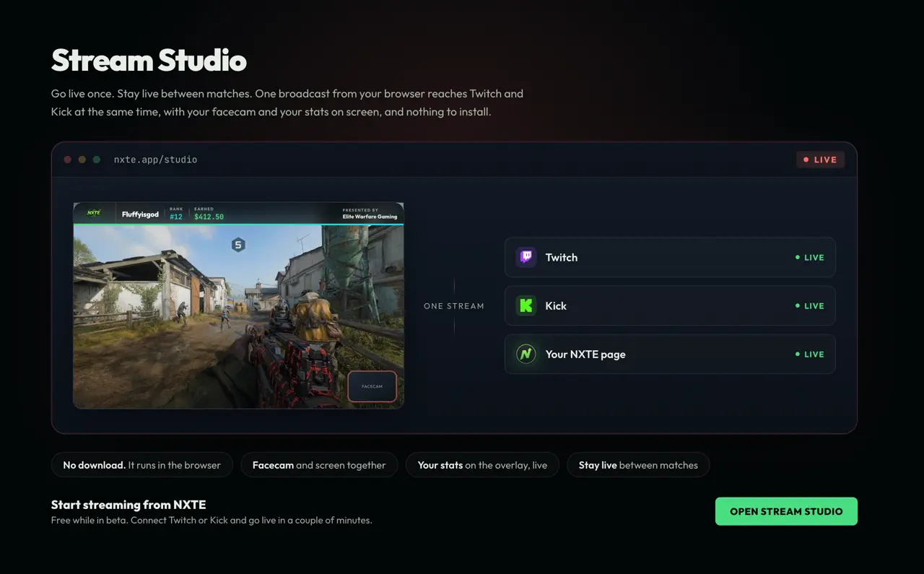924x574 pixels.
Task: Click the Twitch LIVE status indicator
Action: pos(810,257)
